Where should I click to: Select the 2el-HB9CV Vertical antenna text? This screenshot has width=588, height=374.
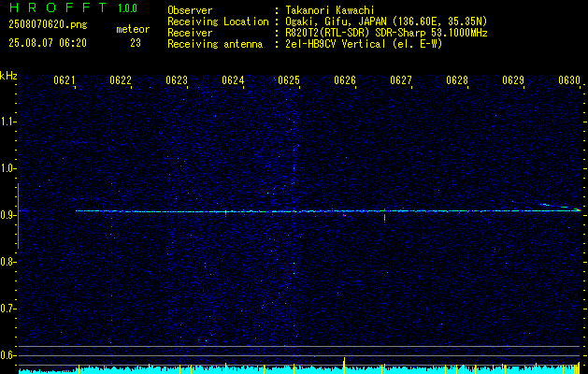coord(364,44)
